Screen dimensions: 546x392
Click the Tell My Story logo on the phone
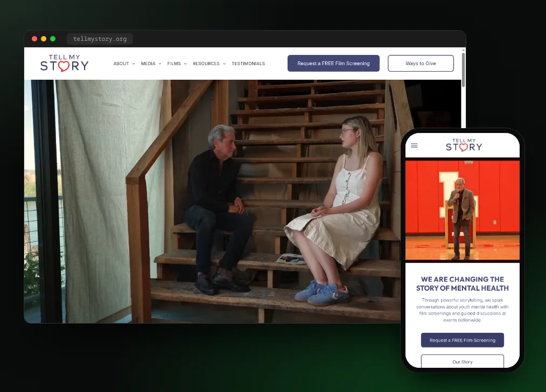464,145
